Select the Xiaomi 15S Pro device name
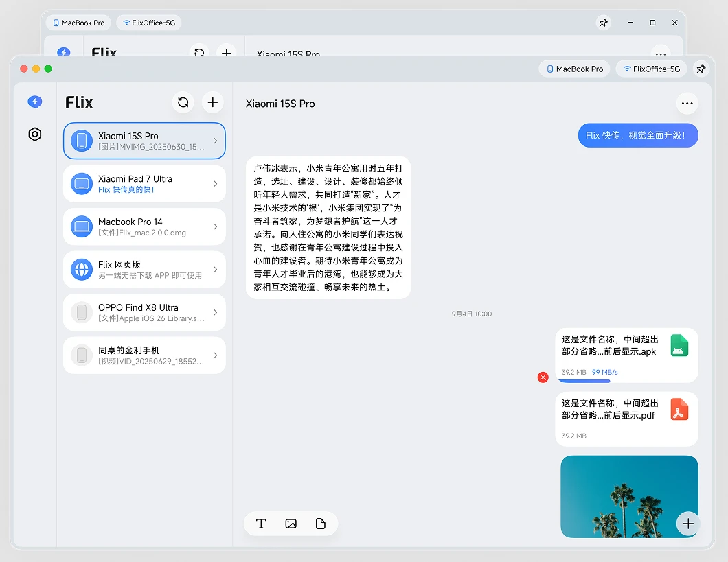The image size is (728, 562). coord(128,136)
